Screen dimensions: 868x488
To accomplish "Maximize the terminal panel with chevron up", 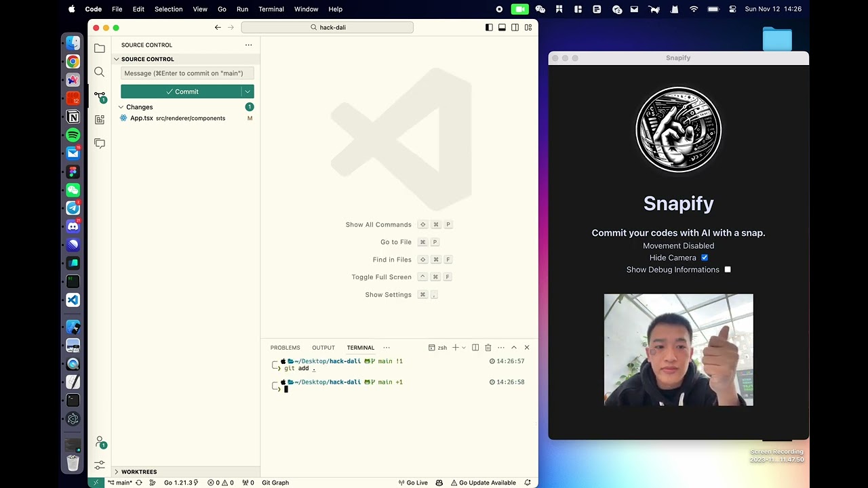I will pyautogui.click(x=514, y=348).
